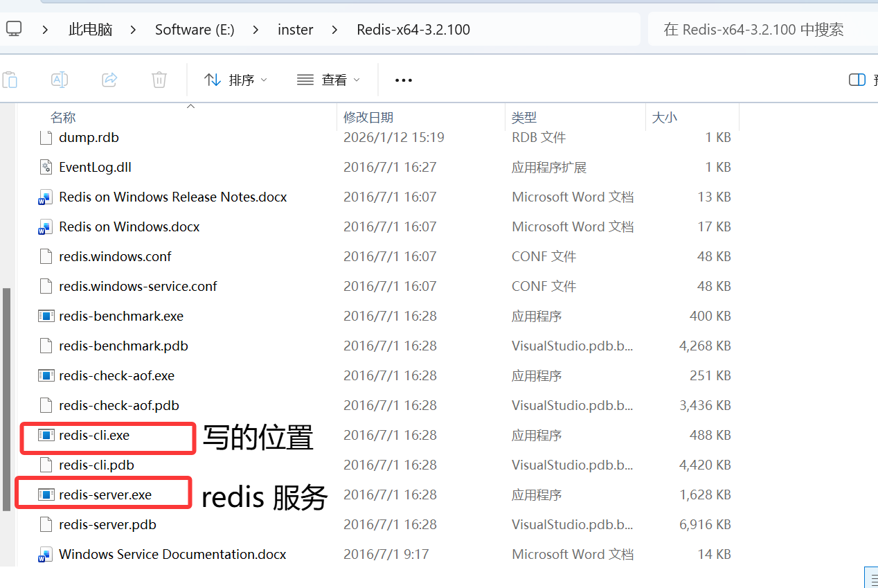
Task: Sort files by 修改日期 column header
Action: pos(368,117)
